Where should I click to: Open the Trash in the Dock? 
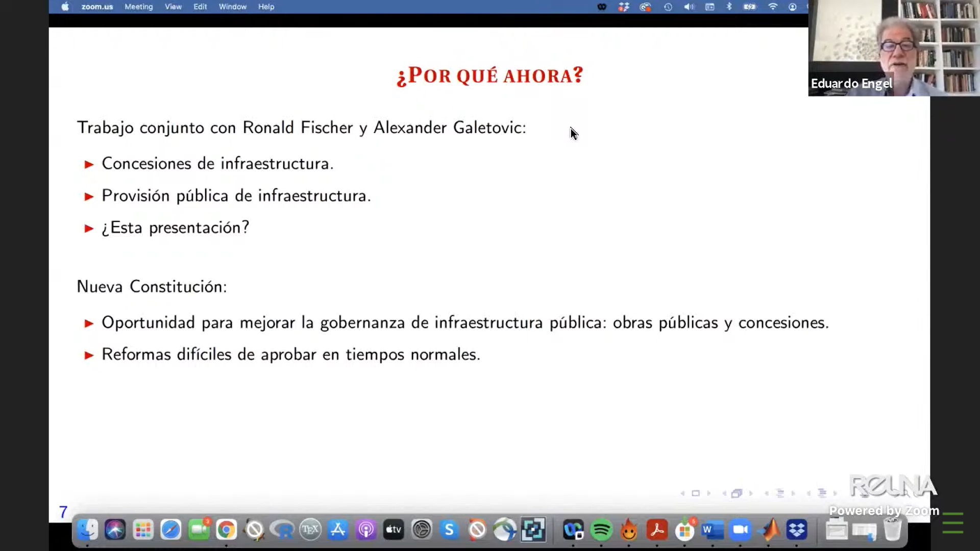click(892, 530)
